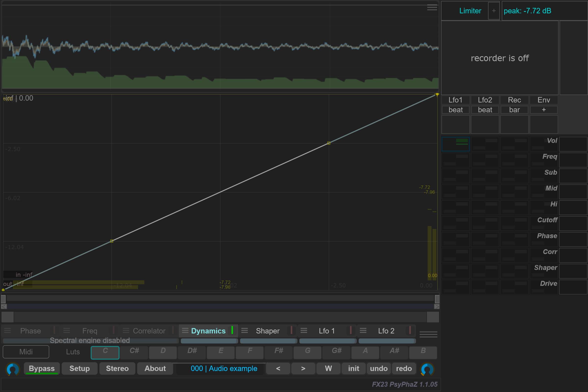Switch to the Shaper tab

click(x=268, y=331)
